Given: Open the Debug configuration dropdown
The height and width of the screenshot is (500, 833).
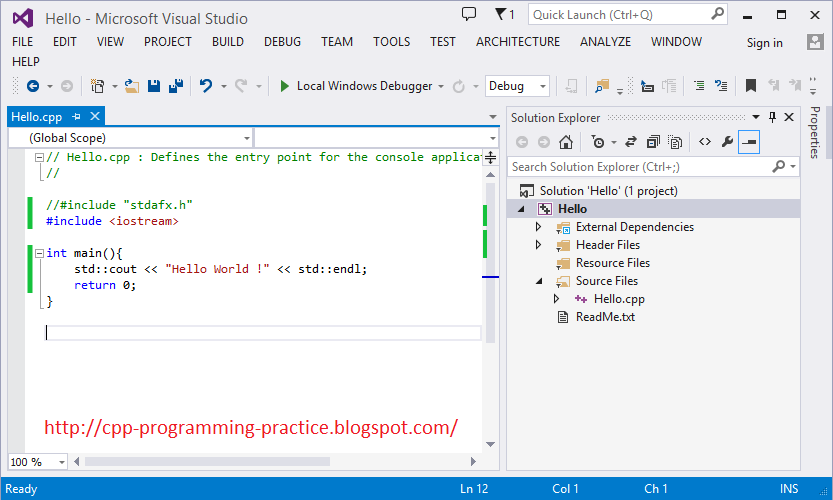Looking at the screenshot, I should click(x=542, y=86).
